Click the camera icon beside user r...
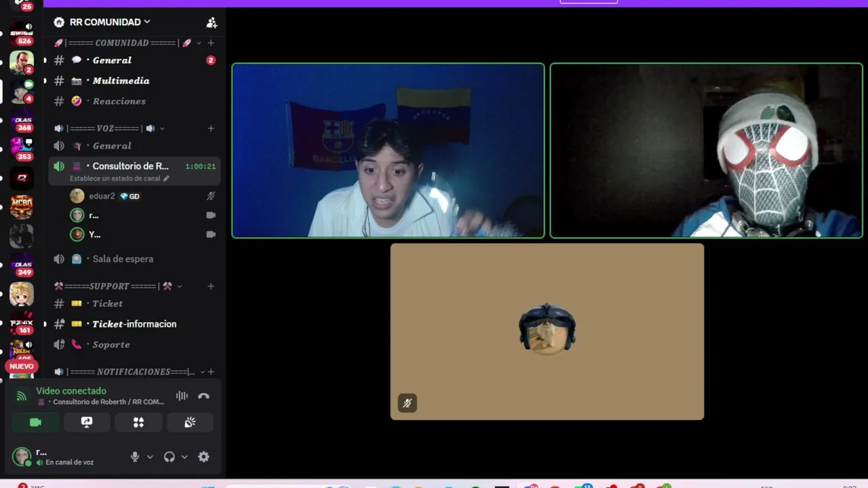This screenshot has width=868, height=488. [211, 216]
